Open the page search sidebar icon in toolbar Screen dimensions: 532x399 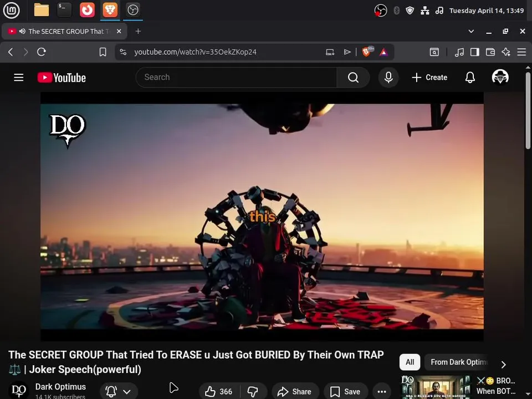[434, 52]
